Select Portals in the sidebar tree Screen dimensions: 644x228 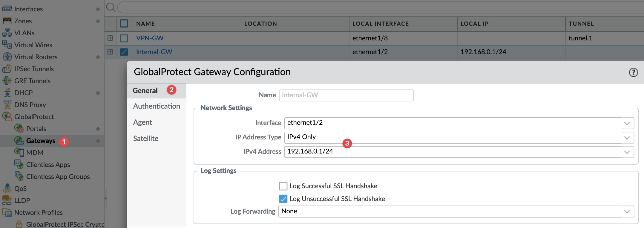tap(36, 129)
